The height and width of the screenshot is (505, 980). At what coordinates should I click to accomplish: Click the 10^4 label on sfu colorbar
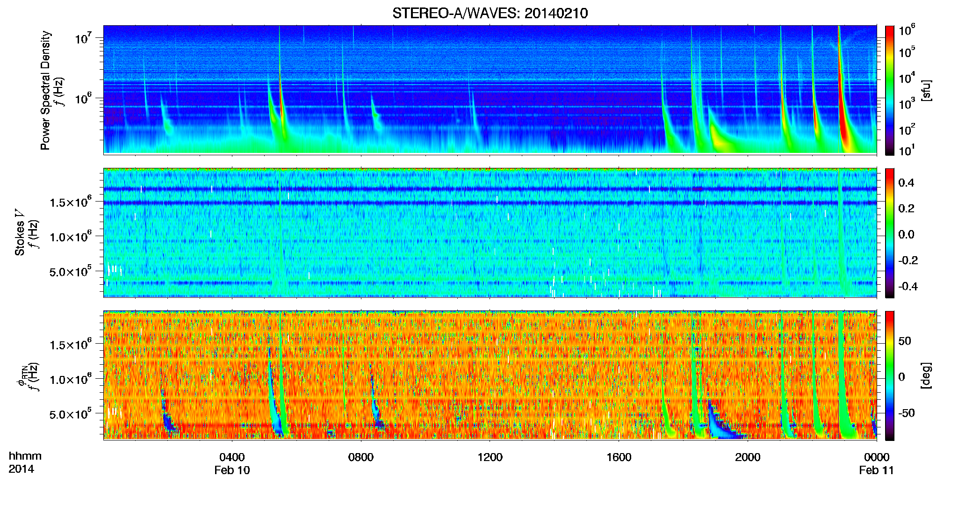907,78
